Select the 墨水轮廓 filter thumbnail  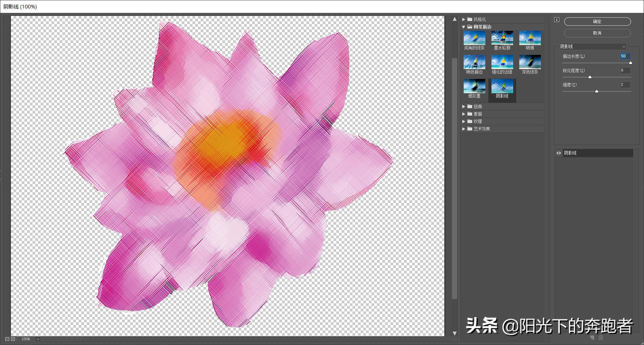coord(502,37)
